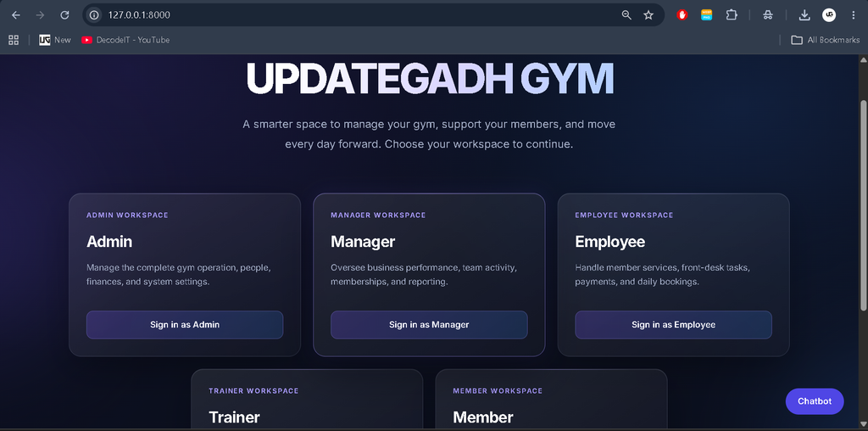Open the All Bookmarks folder

tap(825, 40)
